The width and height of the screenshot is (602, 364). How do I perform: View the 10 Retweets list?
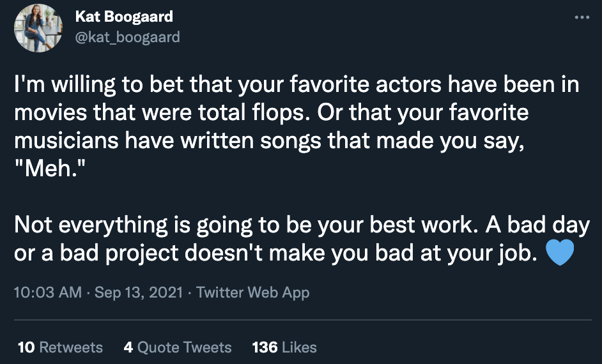click(x=60, y=347)
